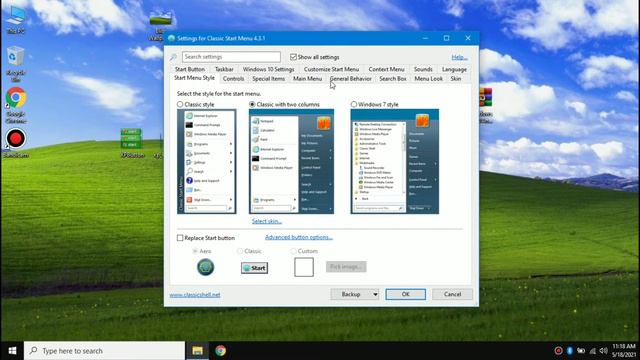Screen dimensions: 640x360
Task: Select the Start Menu Style tab
Action: click(x=194, y=78)
